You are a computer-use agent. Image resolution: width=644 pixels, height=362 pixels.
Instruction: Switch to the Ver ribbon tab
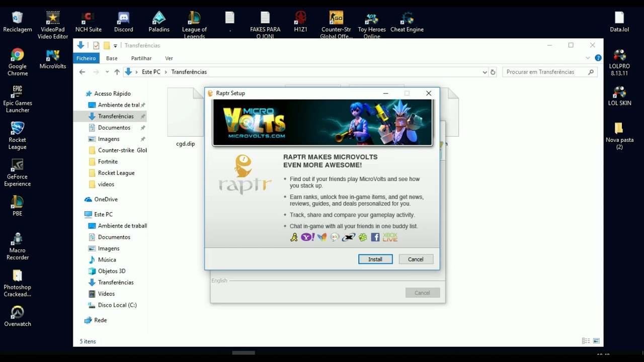pos(169,58)
